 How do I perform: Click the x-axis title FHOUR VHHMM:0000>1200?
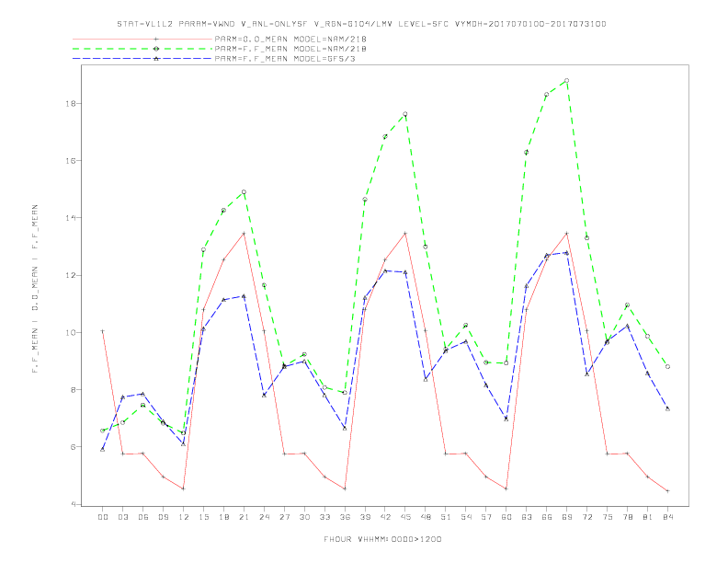pos(382,539)
